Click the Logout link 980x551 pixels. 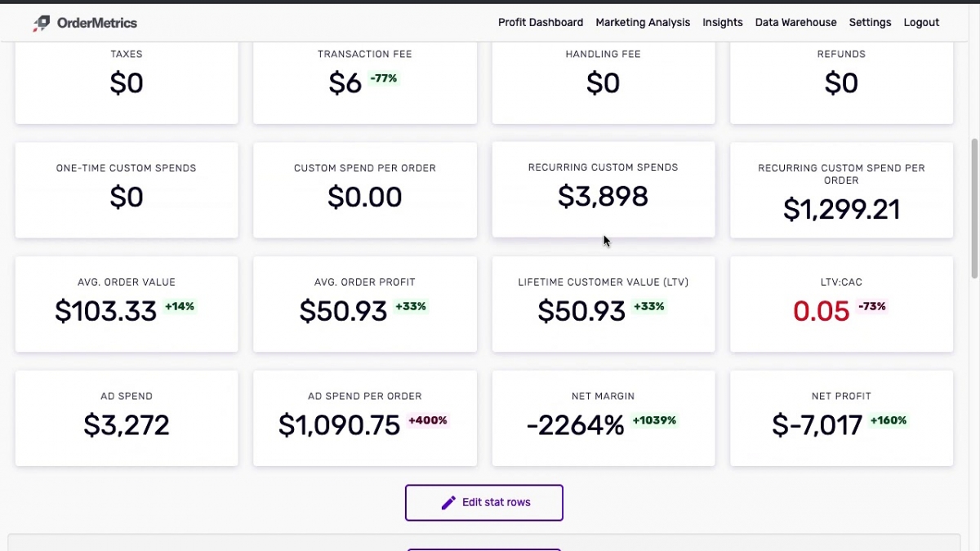[x=921, y=22]
